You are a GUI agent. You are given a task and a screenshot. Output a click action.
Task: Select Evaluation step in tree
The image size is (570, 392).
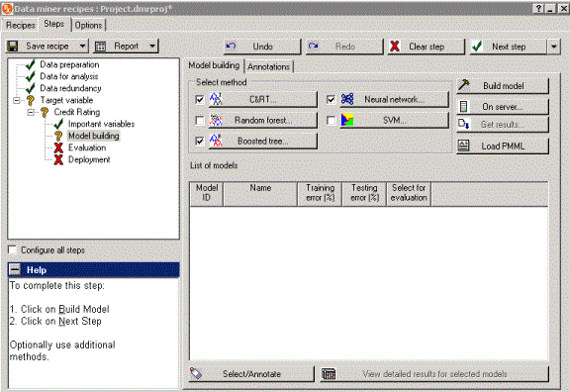coord(87,147)
